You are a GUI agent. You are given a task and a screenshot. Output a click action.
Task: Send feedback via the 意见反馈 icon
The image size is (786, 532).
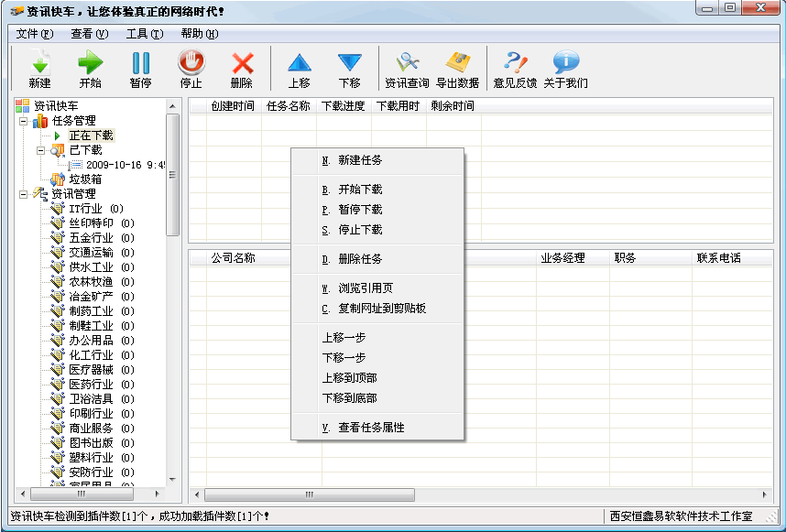pyautogui.click(x=518, y=68)
